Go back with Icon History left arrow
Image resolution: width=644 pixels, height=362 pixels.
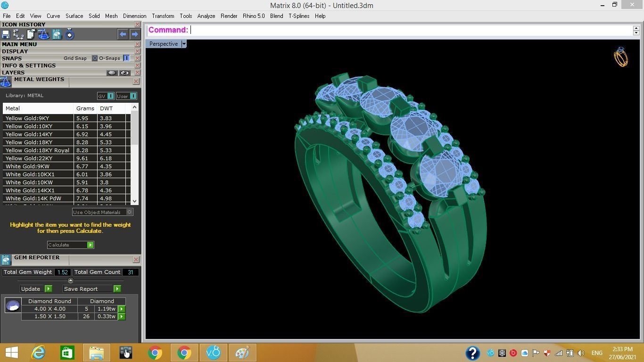click(x=123, y=34)
